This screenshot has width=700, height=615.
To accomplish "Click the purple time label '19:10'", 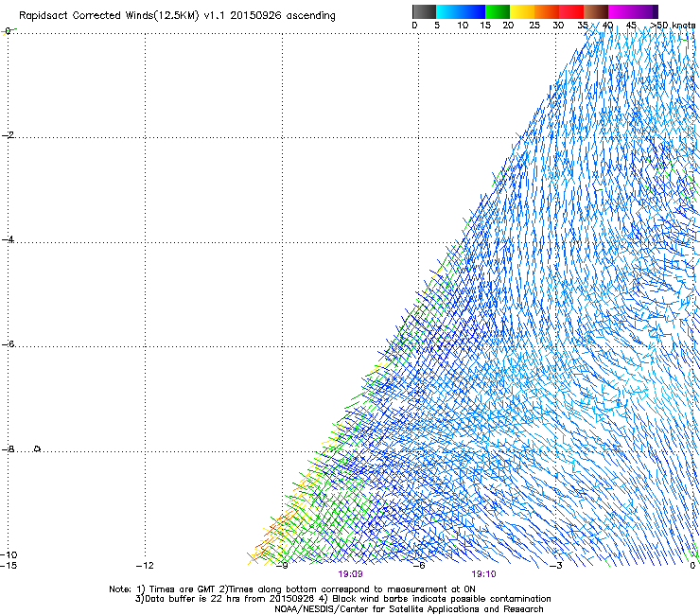I will (484, 574).
